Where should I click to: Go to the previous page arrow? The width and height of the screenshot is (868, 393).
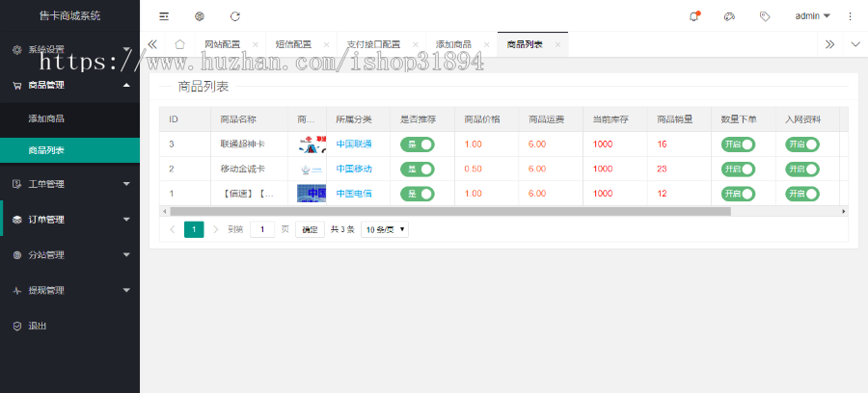tap(173, 229)
